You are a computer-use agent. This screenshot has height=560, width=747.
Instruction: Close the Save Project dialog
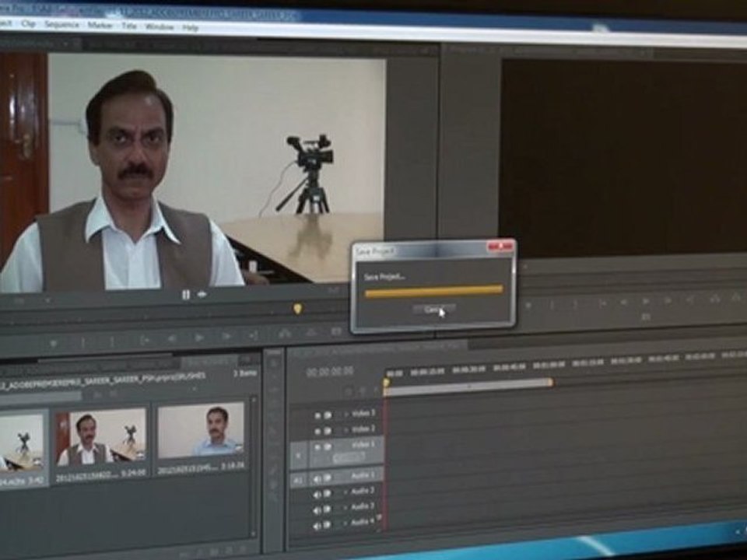pos(500,247)
